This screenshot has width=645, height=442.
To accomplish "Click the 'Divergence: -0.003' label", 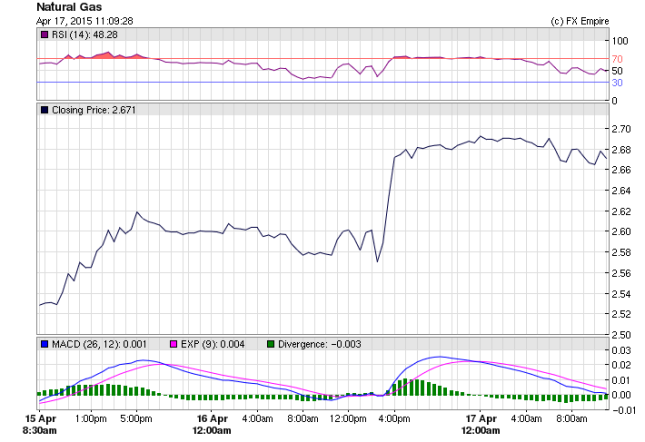I will click(320, 344).
